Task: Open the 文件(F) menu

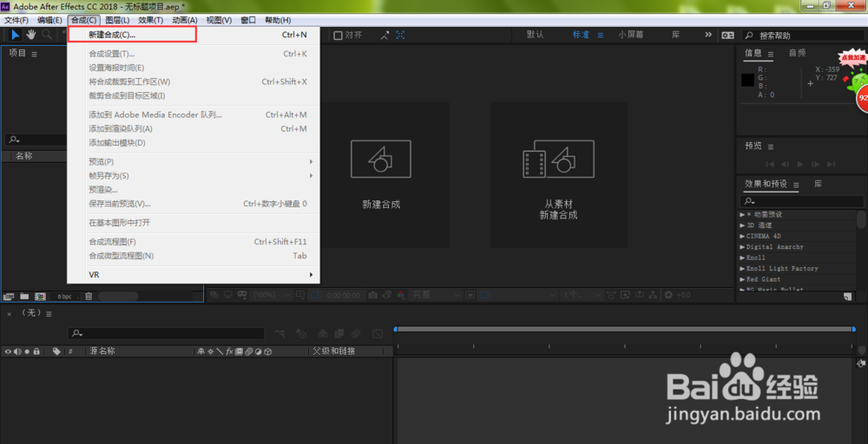Action: (x=16, y=20)
